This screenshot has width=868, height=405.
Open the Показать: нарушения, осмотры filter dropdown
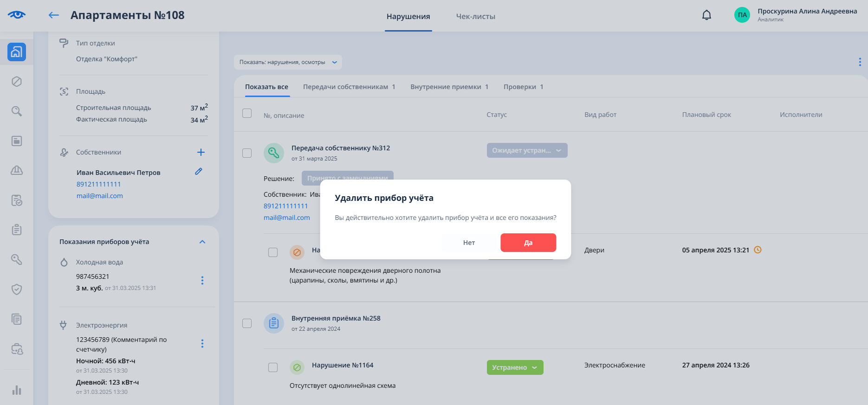288,62
